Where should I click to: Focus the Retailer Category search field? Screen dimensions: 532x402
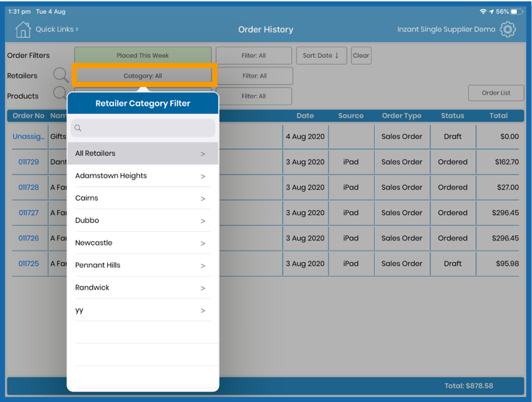pos(143,128)
